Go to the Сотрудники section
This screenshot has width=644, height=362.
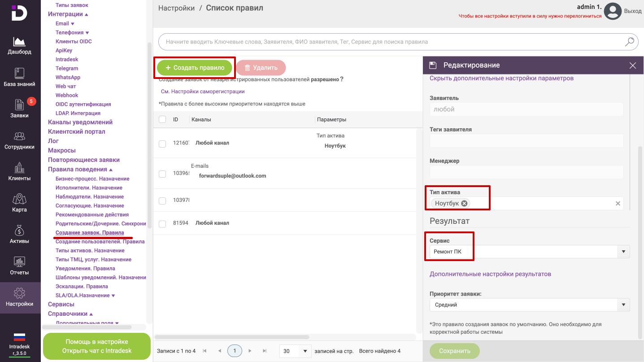tap(19, 140)
